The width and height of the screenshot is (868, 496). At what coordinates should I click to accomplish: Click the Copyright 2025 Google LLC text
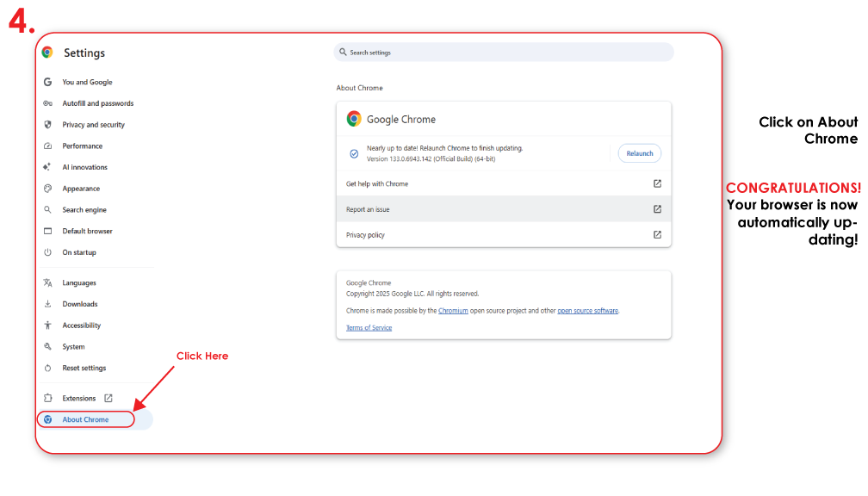click(412, 294)
